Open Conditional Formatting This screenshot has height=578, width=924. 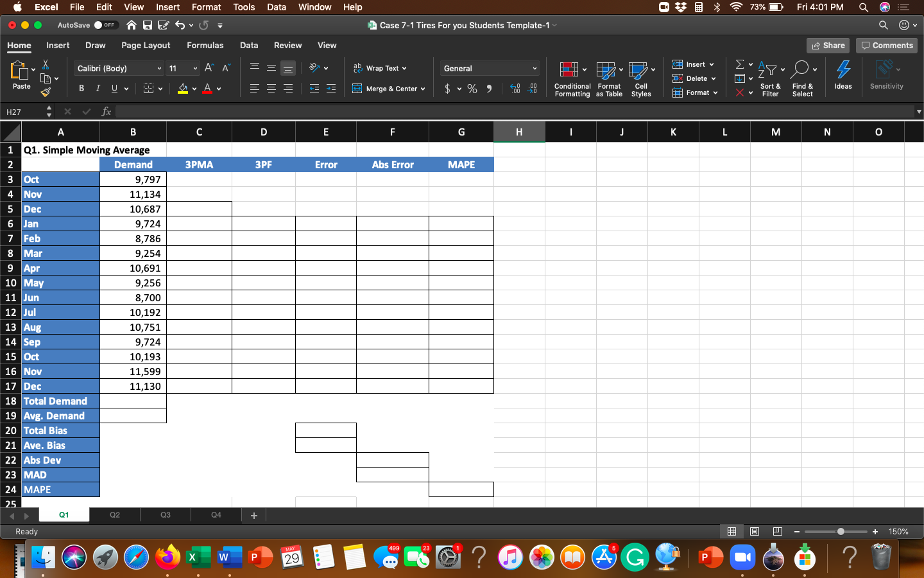(x=572, y=80)
